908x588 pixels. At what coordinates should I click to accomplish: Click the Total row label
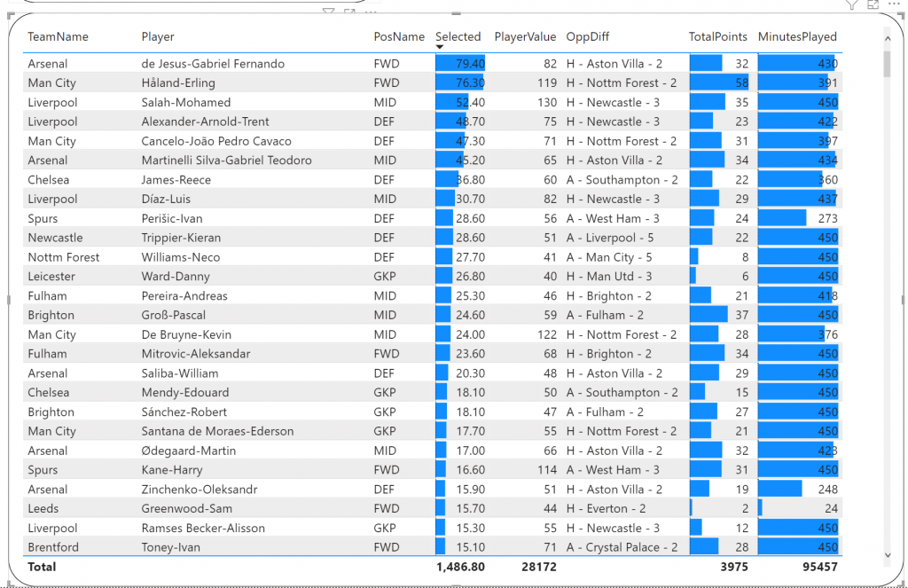[x=42, y=568]
